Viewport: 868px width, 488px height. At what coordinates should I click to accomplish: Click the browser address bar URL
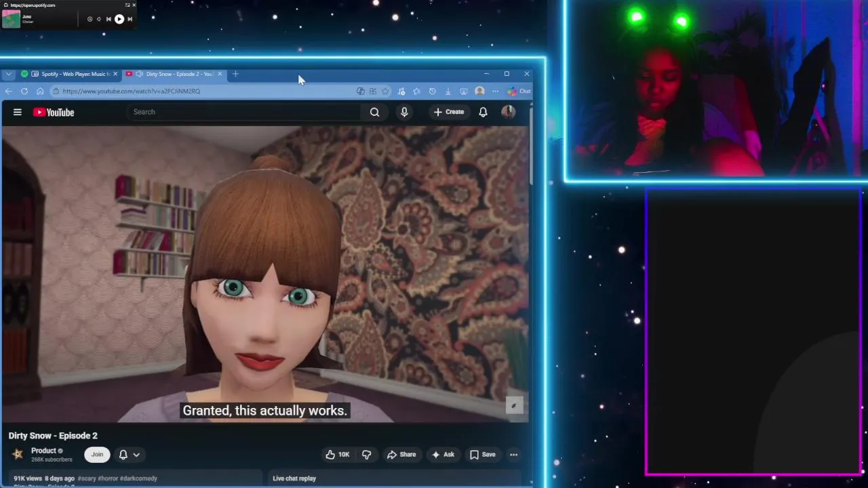pos(132,91)
